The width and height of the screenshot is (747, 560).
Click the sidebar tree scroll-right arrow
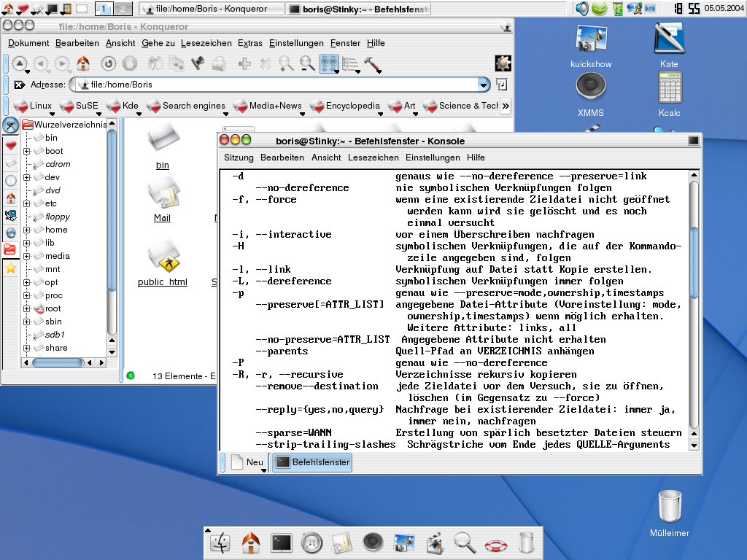point(101,363)
